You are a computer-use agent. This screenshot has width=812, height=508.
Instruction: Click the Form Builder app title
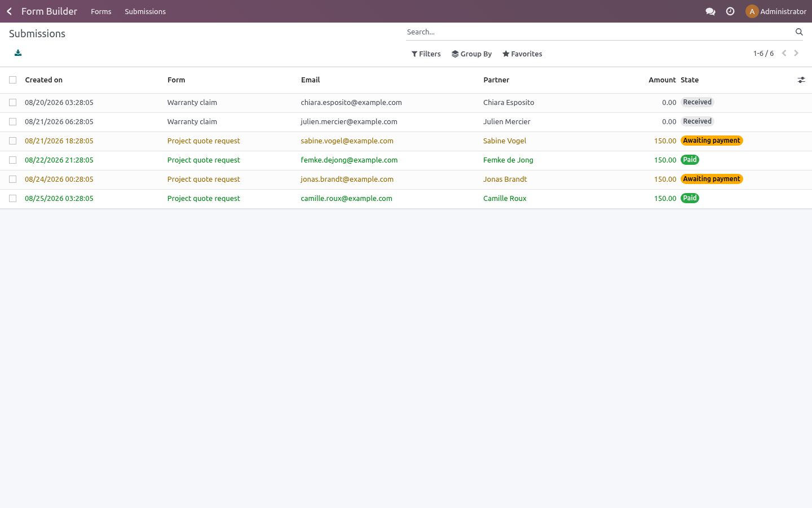[x=49, y=11]
